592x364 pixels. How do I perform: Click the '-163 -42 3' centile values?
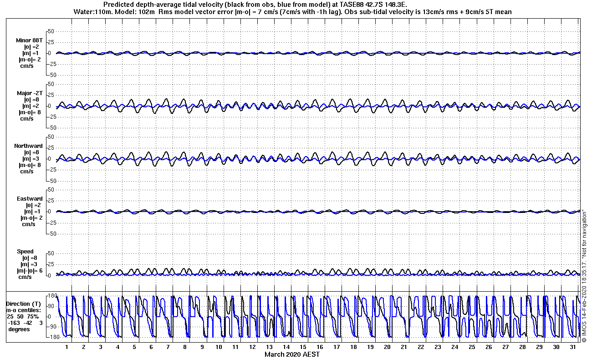point(24,323)
